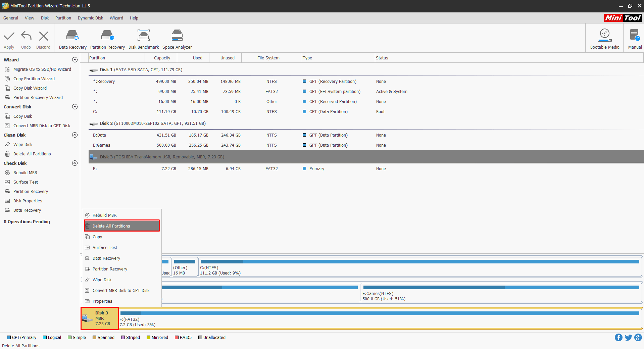This screenshot has height=349, width=644.
Task: Start the Copy Disk Wizard
Action: click(x=30, y=88)
